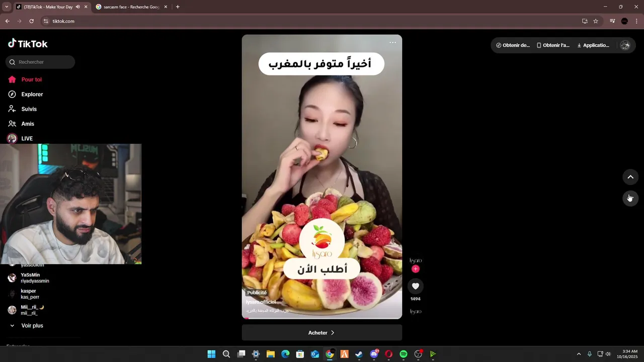Viewport: 644px width, 362px height.
Task: Like the video with heart icon
Action: 415,286
